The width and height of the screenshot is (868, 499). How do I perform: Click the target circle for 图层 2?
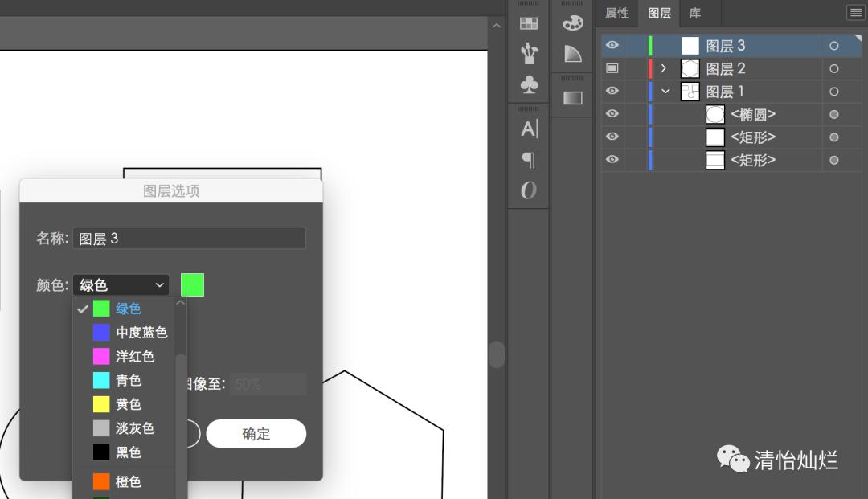833,68
